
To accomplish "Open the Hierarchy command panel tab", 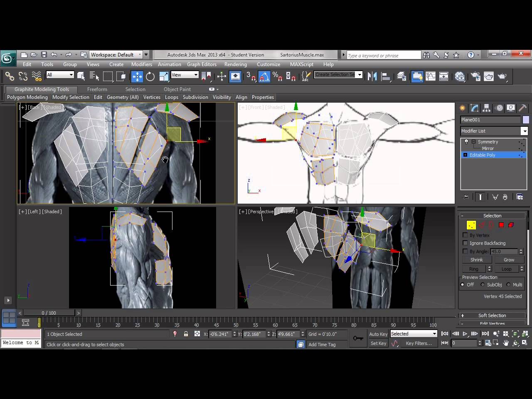I will 487,108.
